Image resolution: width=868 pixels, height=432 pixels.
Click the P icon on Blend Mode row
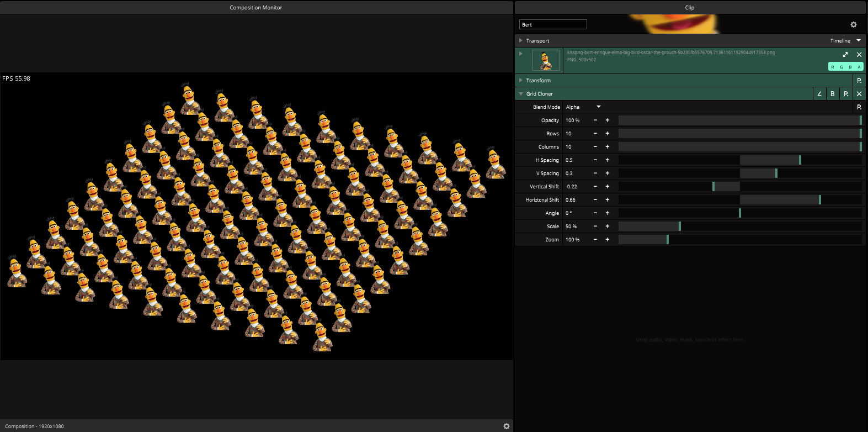[x=859, y=107]
